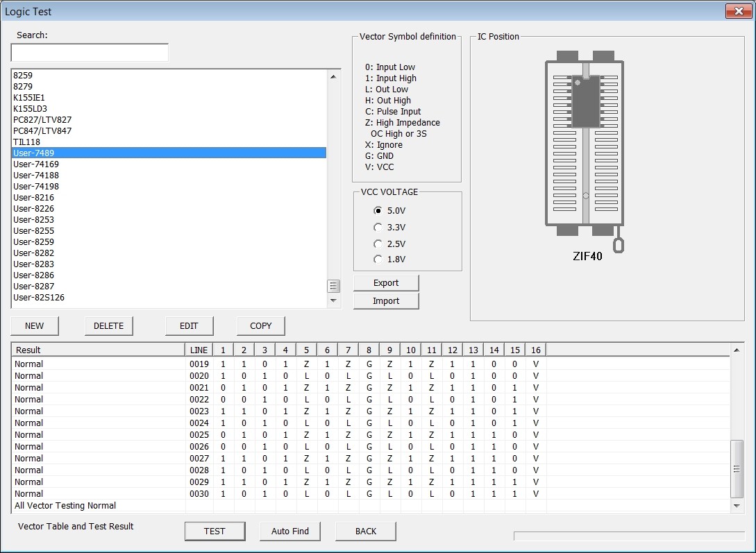Select the 5.0V VCC voltage option
The height and width of the screenshot is (553, 756).
(x=389, y=210)
